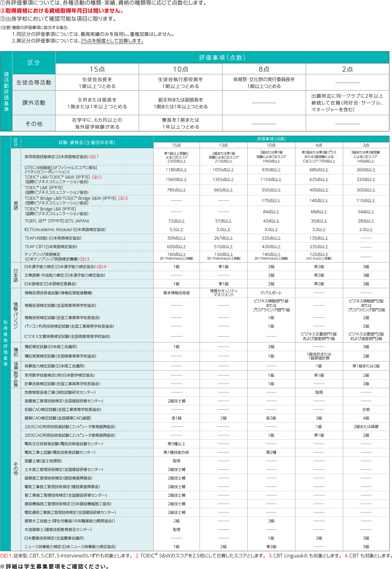Select the '13点' column header

[x=223, y=145]
